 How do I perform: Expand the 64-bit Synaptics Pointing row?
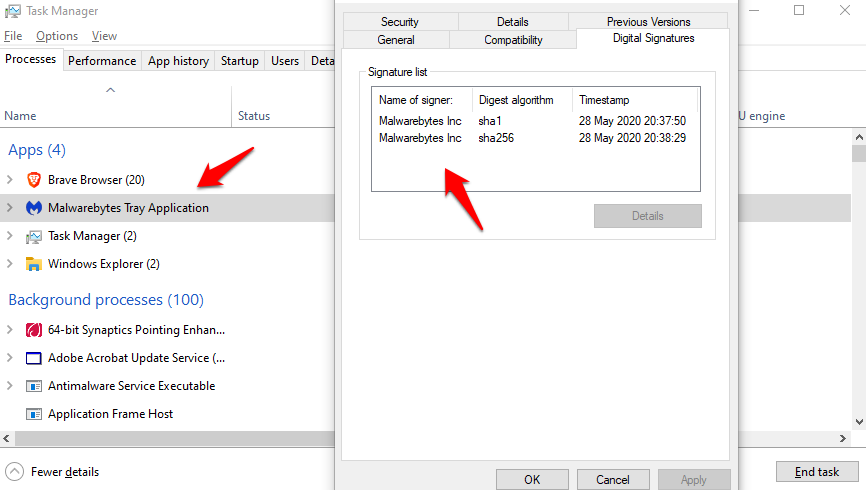[x=9, y=330]
